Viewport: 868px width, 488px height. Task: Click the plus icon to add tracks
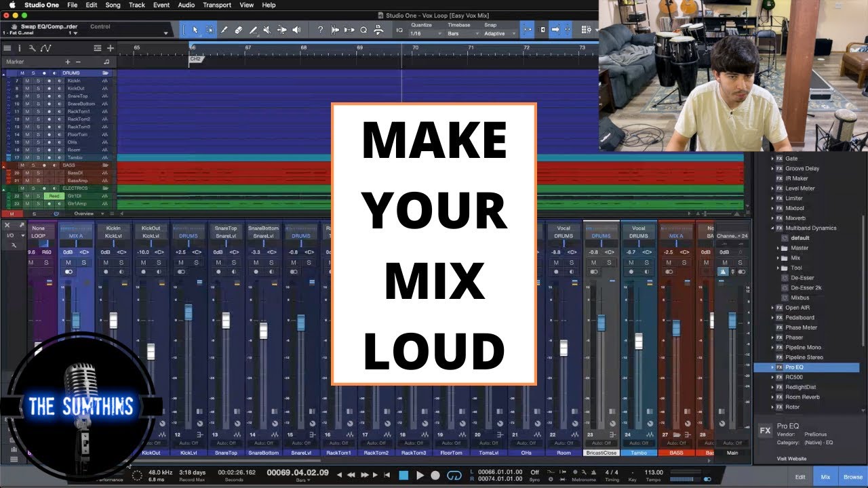tap(110, 48)
